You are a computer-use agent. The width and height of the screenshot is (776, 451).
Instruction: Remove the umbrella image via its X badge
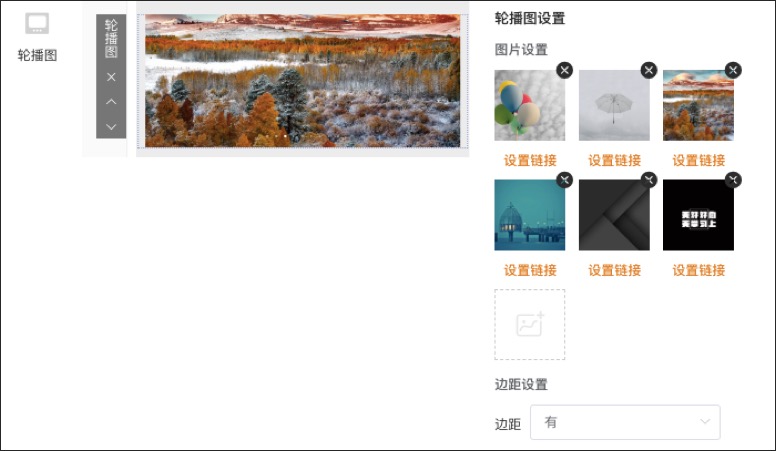tap(649, 70)
